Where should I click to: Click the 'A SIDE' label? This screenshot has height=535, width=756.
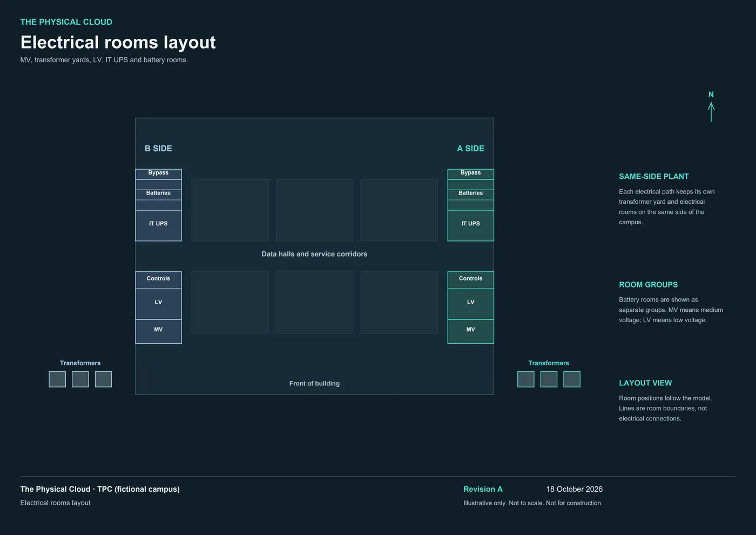pos(470,149)
